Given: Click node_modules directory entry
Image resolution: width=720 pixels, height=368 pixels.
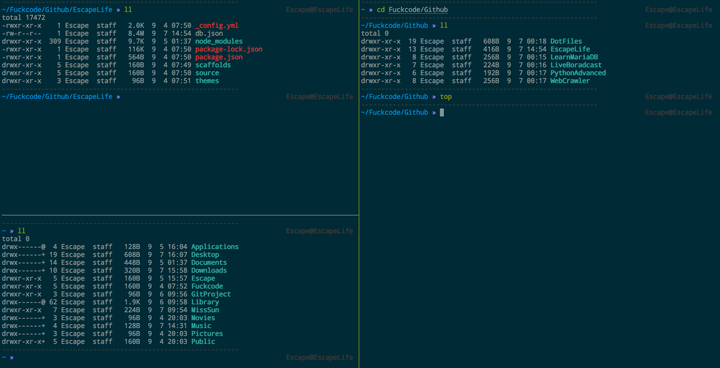Looking at the screenshot, I should click(x=219, y=41).
